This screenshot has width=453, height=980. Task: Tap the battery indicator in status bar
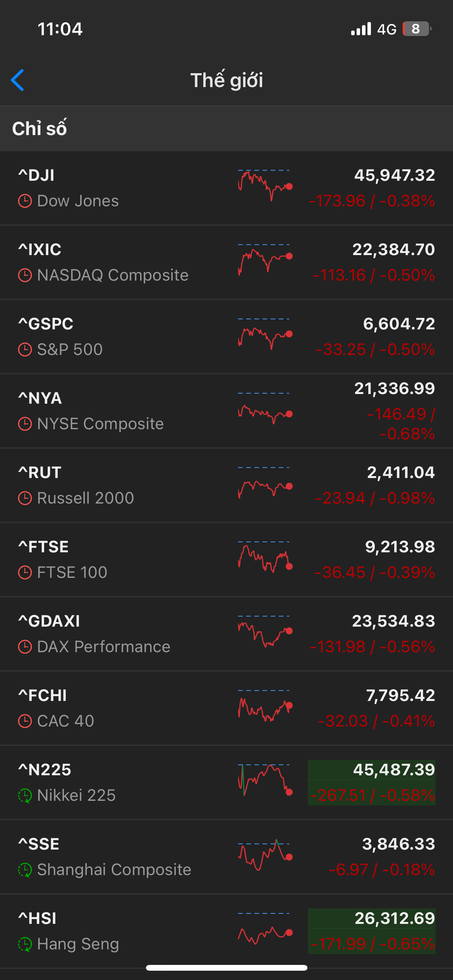(x=416, y=29)
